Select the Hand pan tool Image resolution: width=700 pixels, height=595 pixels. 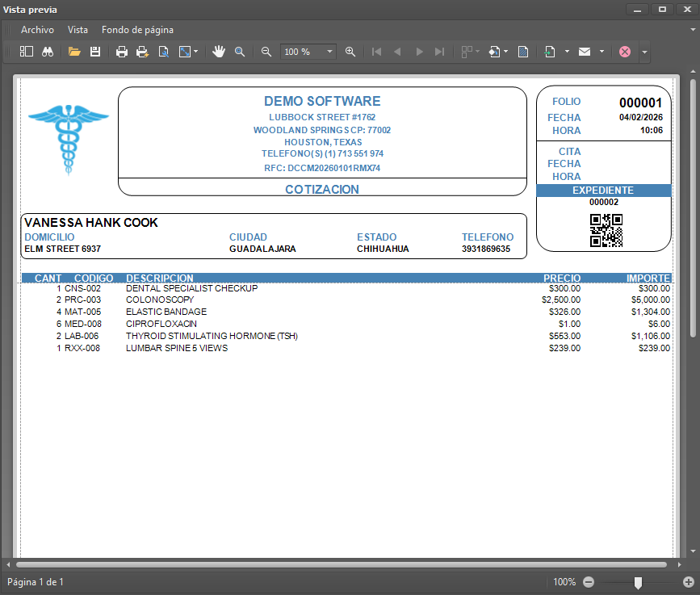(x=218, y=52)
